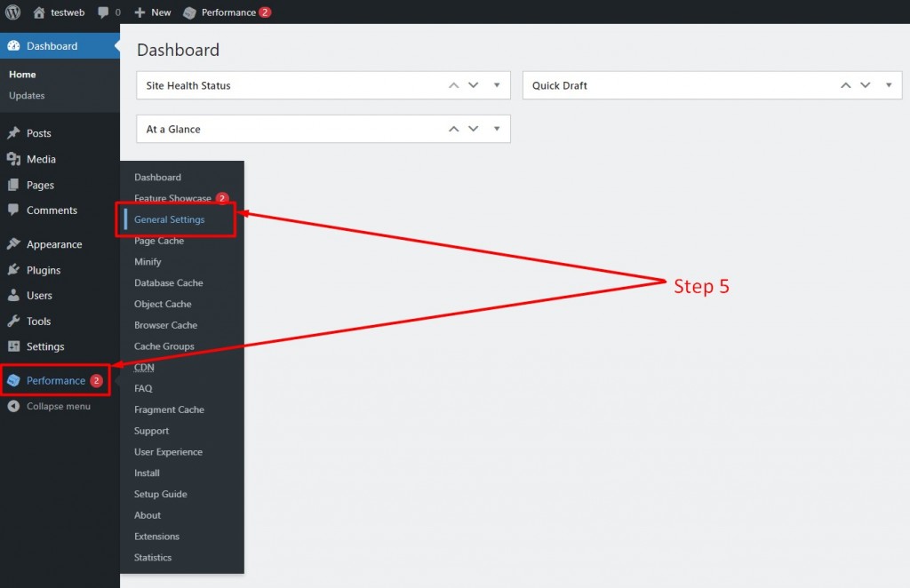The image size is (910, 588).
Task: Click the Comments icon in sidebar
Action: coord(13,210)
